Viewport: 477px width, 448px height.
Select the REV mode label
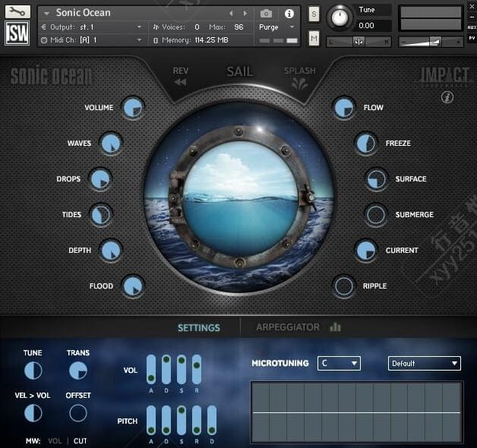click(181, 71)
